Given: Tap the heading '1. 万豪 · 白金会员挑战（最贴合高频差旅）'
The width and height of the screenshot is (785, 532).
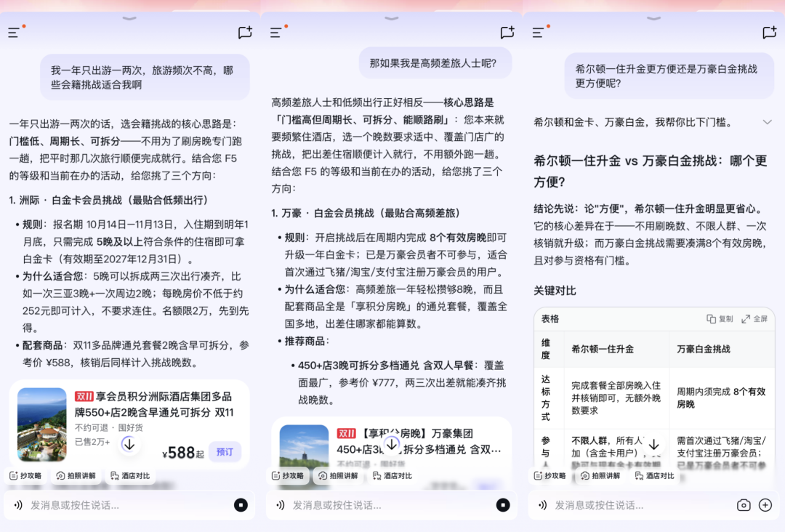Looking at the screenshot, I should 366,213.
